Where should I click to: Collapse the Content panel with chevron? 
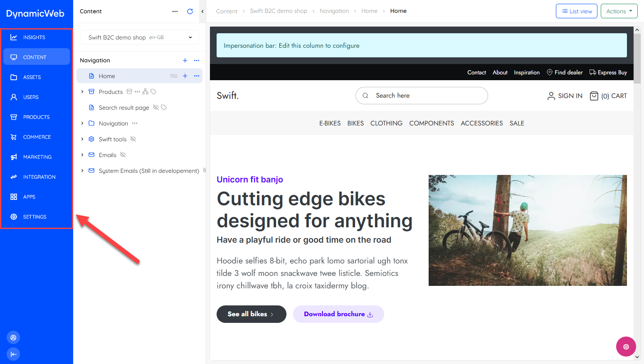[x=202, y=11]
